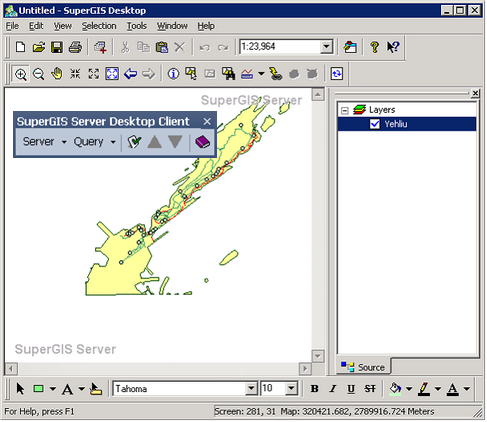Click the Full Extent icon

(x=112, y=74)
